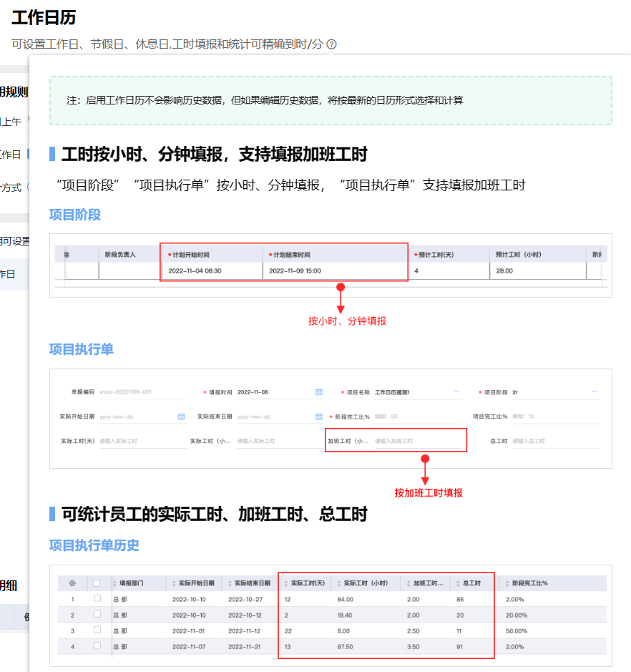Toggle the select-all checkbox in table header
The image size is (631, 672).
point(97,583)
